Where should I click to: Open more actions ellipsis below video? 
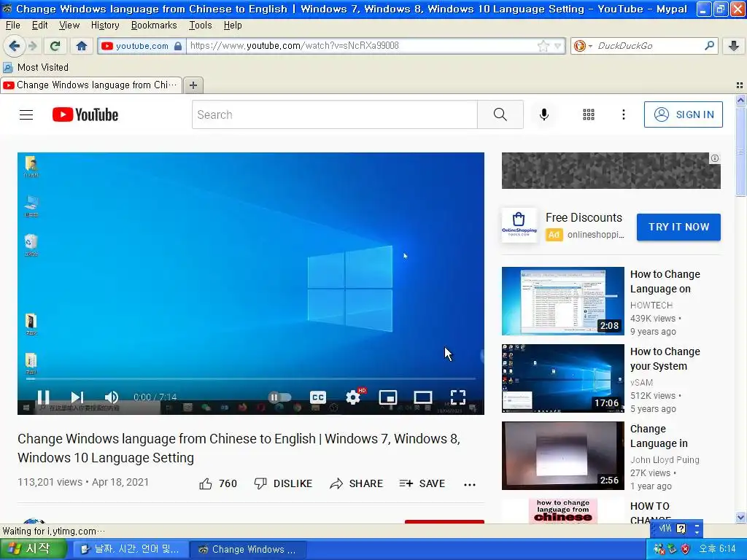470,484
